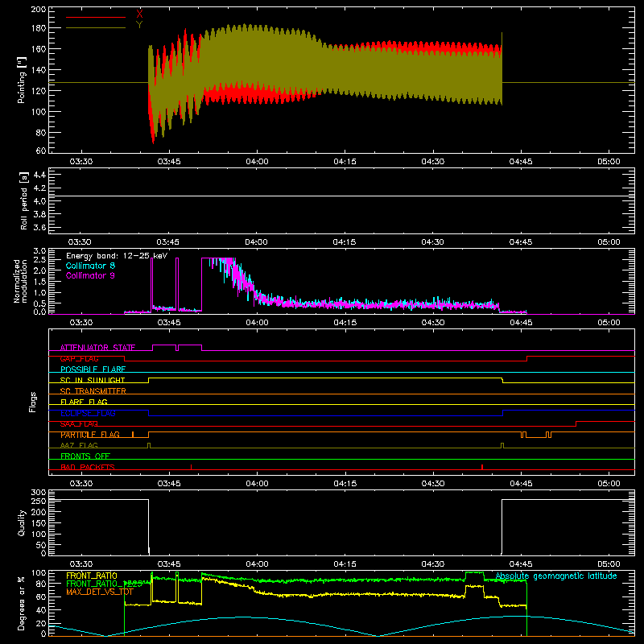
Task: Click the 03:45 label under Roll period plot
Action: point(168,242)
